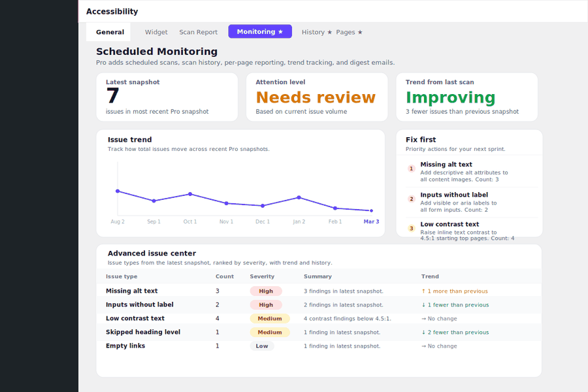Click the '1 more than previous' trend indicator
Screen dimensions: 588x392
[x=455, y=291]
